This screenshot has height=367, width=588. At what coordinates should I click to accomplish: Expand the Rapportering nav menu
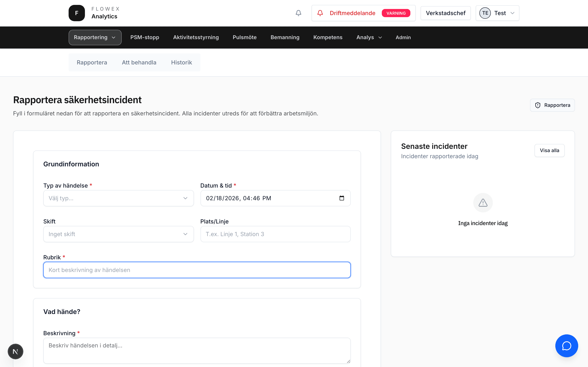point(95,37)
